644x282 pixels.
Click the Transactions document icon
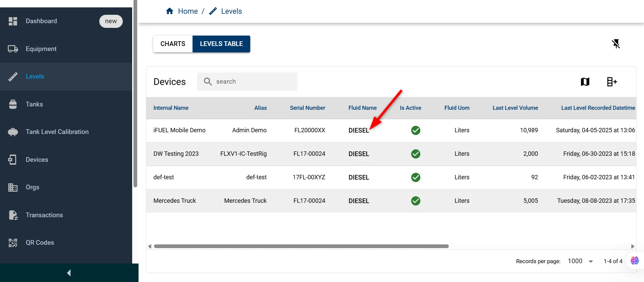pyautogui.click(x=13, y=215)
